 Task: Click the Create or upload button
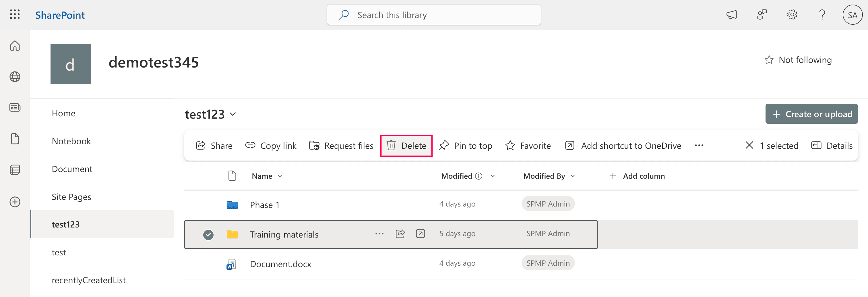[x=811, y=114]
